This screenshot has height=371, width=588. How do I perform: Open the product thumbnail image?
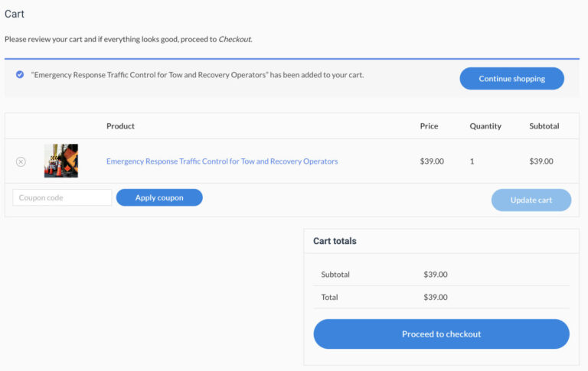point(61,161)
